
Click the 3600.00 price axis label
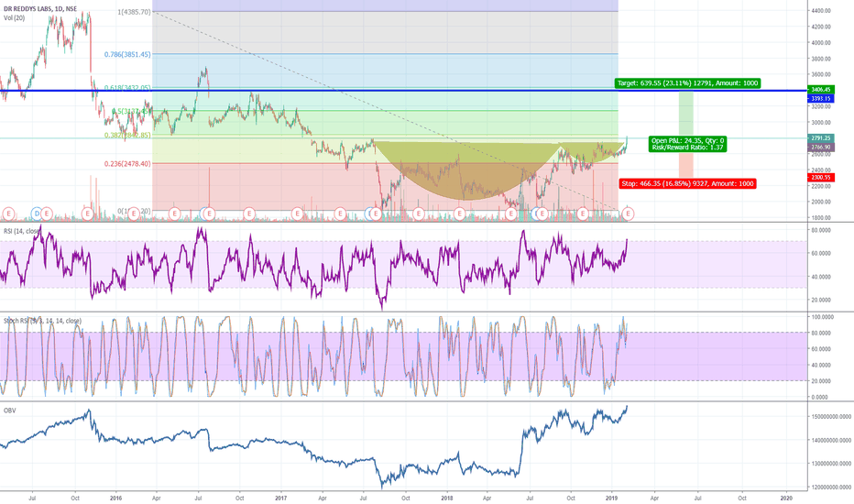(x=821, y=74)
